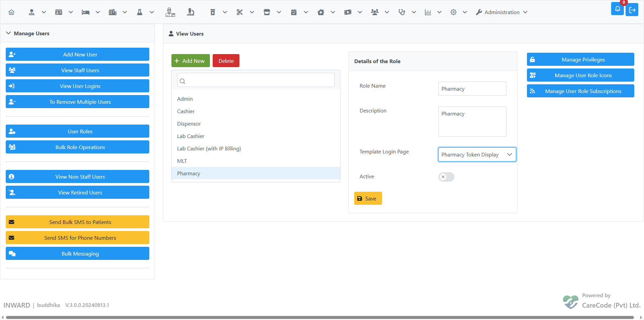Viewport: 644px width, 320px height.
Task: Collapse the Manage Users panel
Action: coord(8,33)
